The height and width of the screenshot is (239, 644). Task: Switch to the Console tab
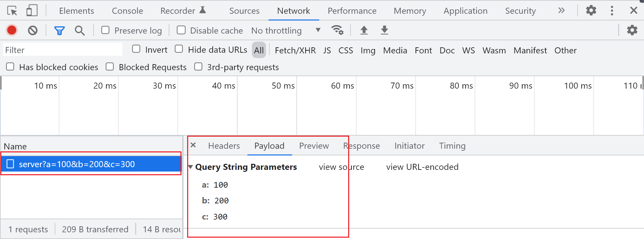point(127,11)
